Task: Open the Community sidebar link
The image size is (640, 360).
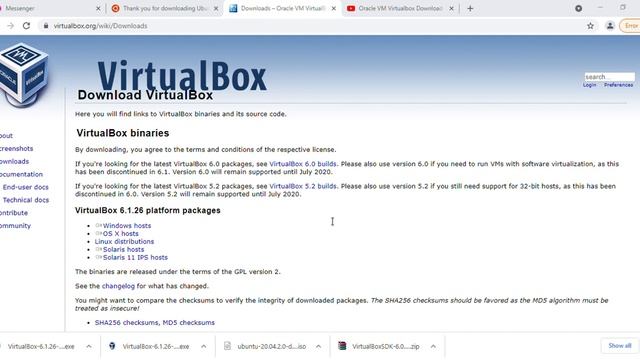Action: click(x=15, y=226)
